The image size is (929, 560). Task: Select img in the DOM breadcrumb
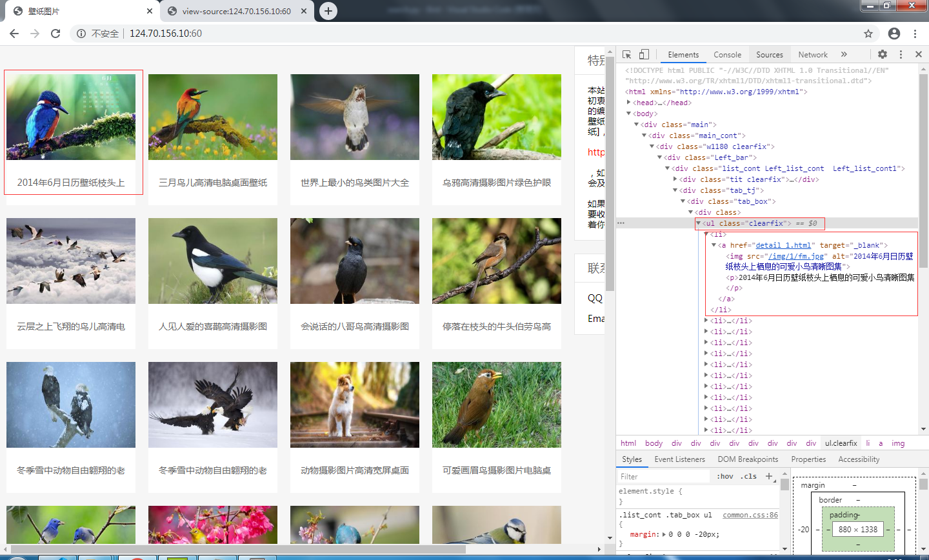pyautogui.click(x=898, y=443)
